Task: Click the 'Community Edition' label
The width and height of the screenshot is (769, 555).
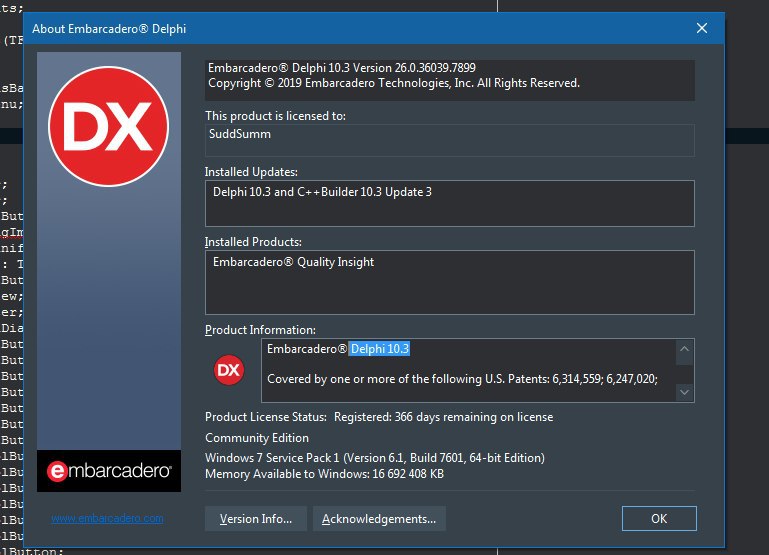Action: (257, 438)
